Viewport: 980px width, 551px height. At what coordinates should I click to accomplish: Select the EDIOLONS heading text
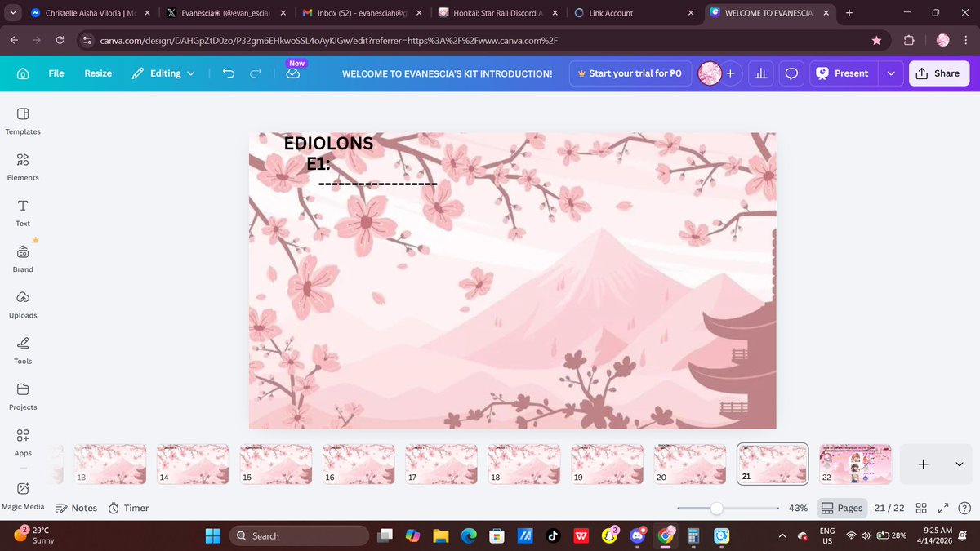[328, 144]
